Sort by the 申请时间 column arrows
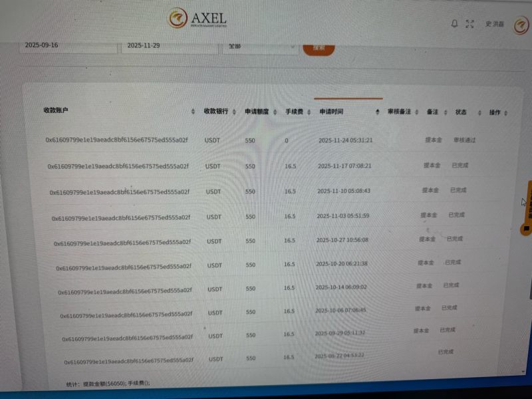Screen dimensions: 532x399 tap(378, 112)
